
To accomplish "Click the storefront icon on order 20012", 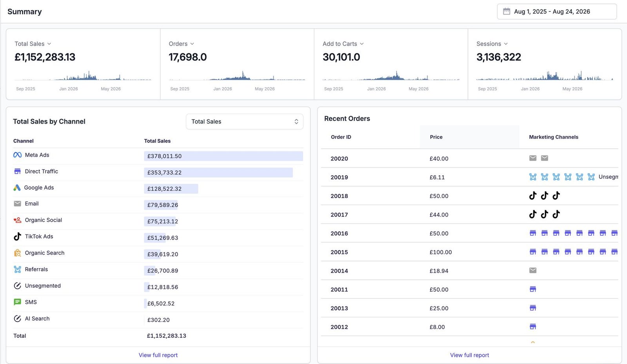I will tap(533, 327).
